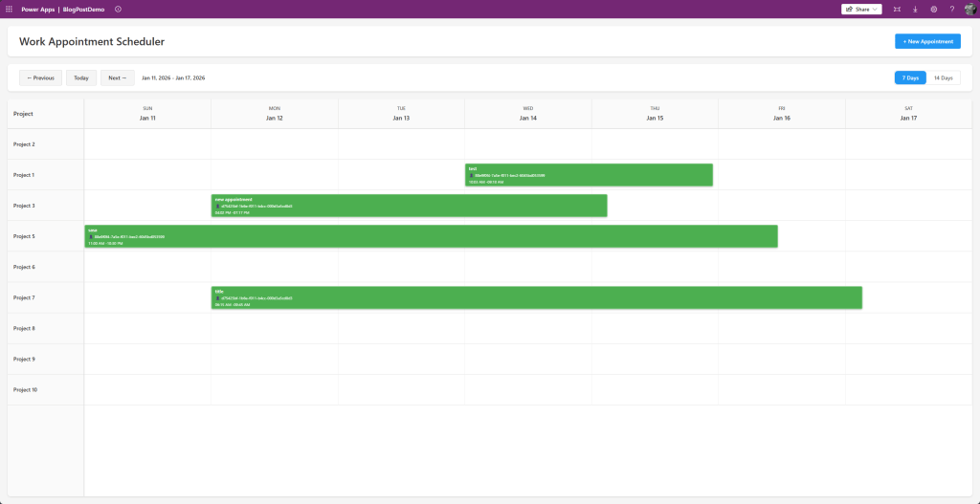Switch to the 14 Days view
Screen dimensions: 980x504
pyautogui.click(x=943, y=77)
